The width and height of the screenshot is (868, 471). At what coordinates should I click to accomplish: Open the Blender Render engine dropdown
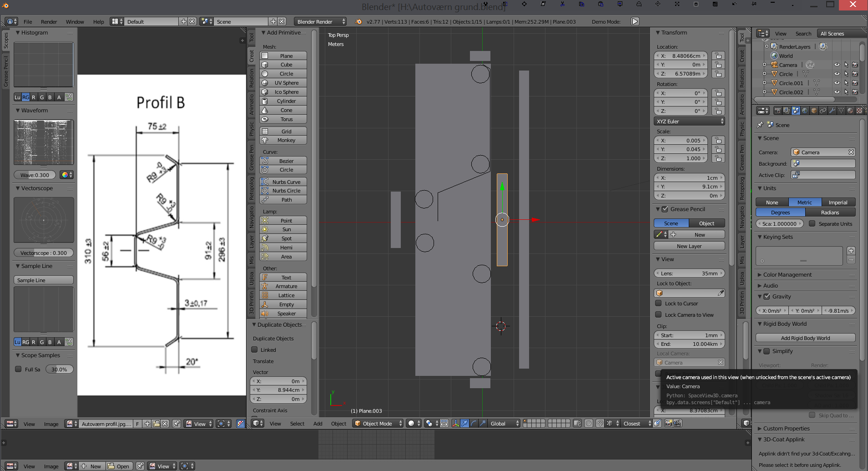tap(320, 21)
